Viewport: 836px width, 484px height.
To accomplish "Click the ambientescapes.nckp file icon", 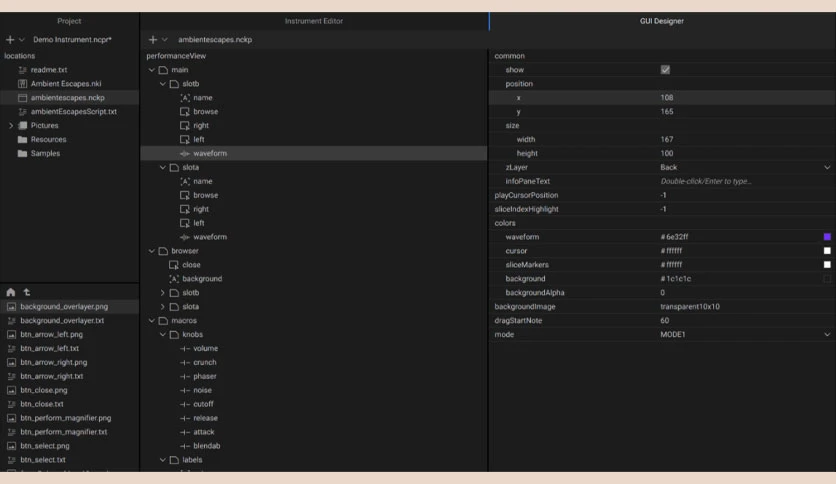I will point(22,98).
